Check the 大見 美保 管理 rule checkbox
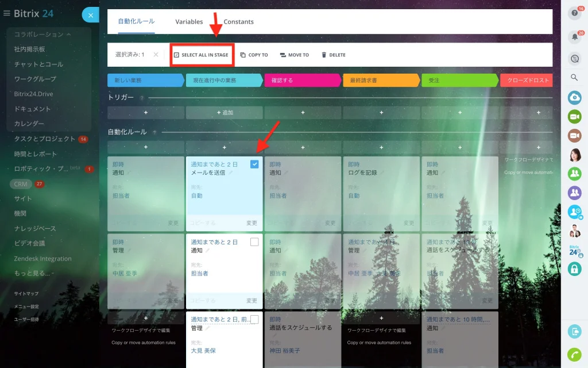 coord(254,320)
